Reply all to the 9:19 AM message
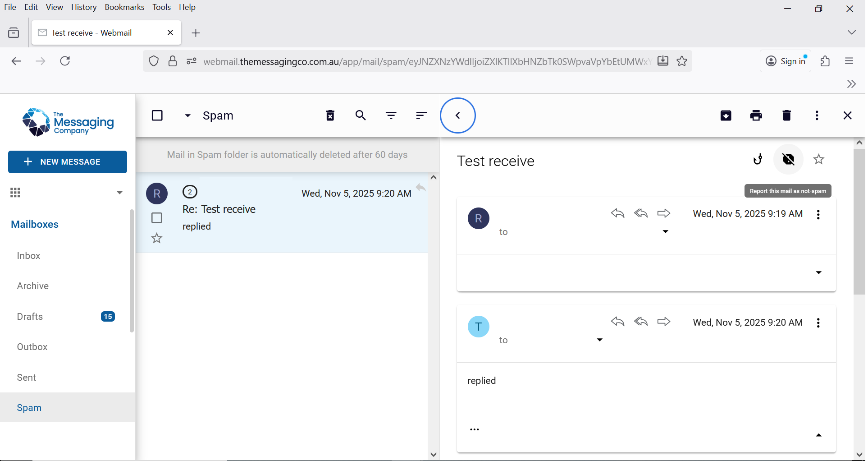The width and height of the screenshot is (868, 461). coord(641,213)
